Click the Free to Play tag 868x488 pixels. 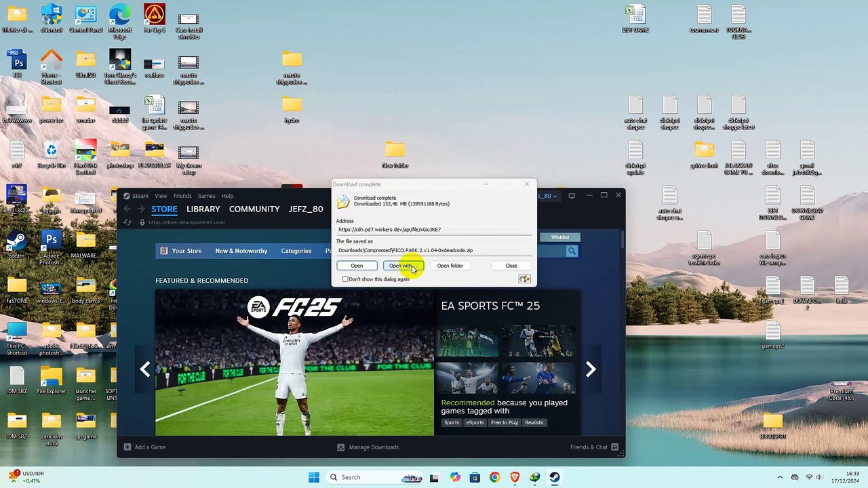505,423
